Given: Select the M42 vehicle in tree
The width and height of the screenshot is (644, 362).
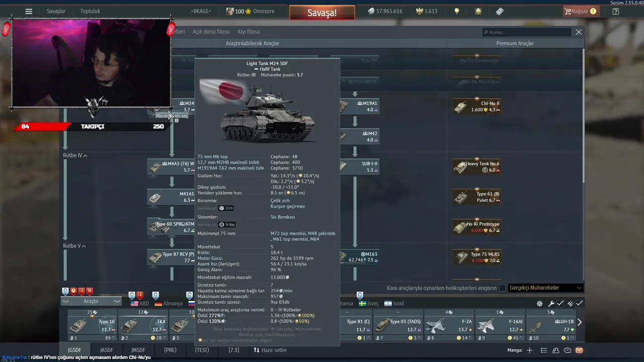Looking at the screenshot, I should pos(360,136).
